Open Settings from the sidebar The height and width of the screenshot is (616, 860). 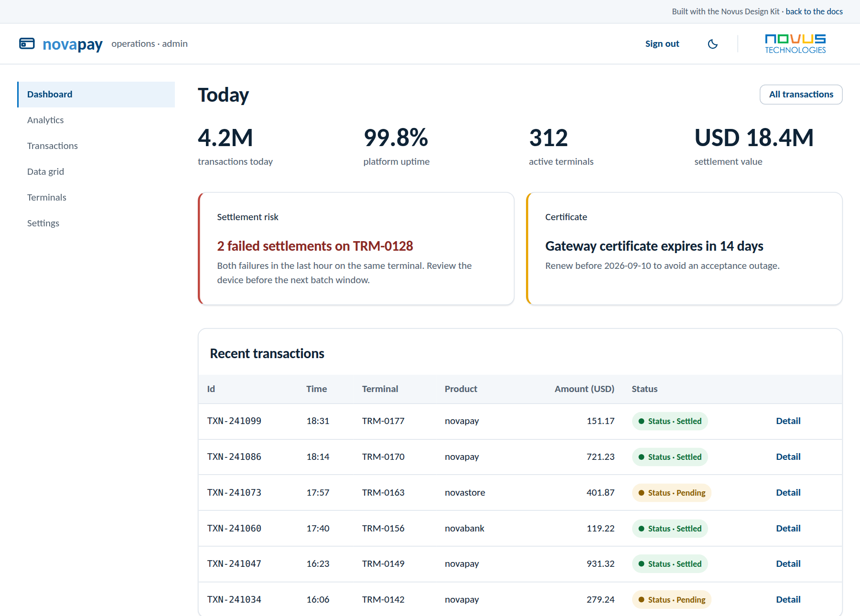coord(96,223)
